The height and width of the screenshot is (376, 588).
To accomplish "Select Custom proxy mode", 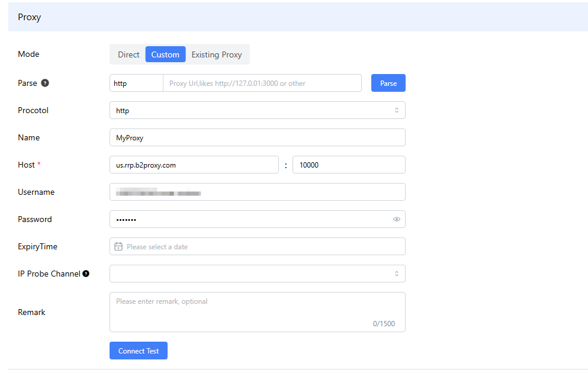I will tap(165, 54).
